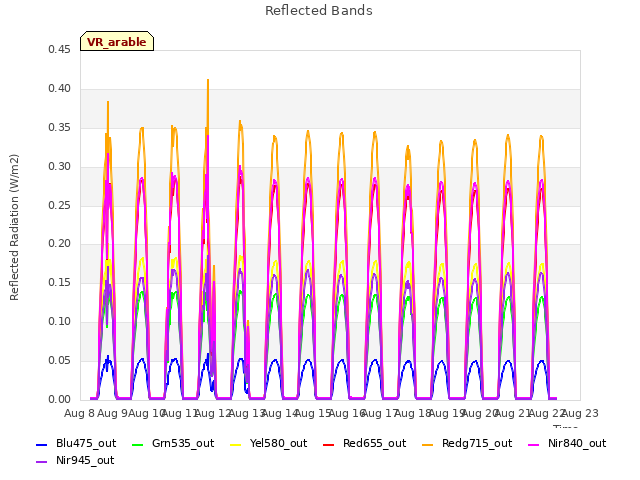Click the Aug 8 x-axis date label
This screenshot has width=640, height=480.
[x=79, y=413]
